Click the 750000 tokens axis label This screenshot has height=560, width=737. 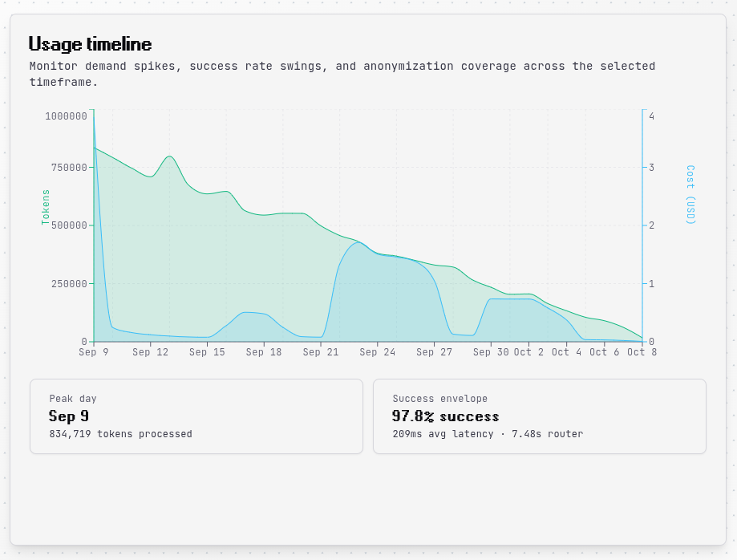pos(66,168)
